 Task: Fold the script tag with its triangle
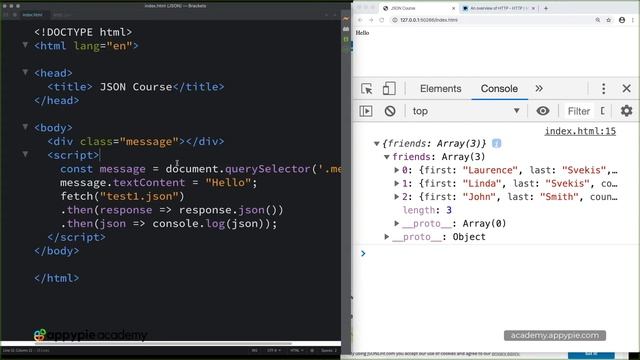click(25, 155)
